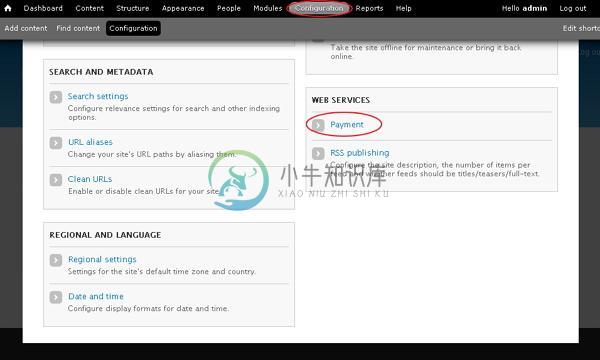Click the Configuration shortcut button
600x360 pixels.
point(133,28)
